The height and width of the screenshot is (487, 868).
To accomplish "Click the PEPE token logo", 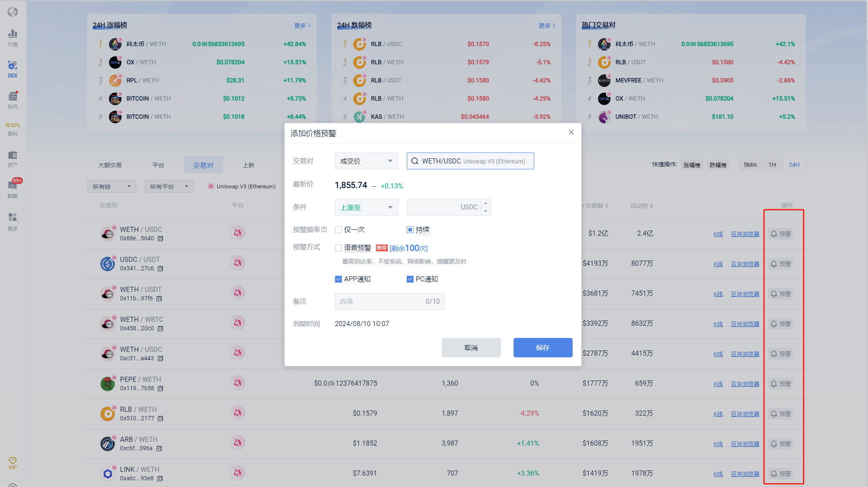I will pyautogui.click(x=108, y=384).
